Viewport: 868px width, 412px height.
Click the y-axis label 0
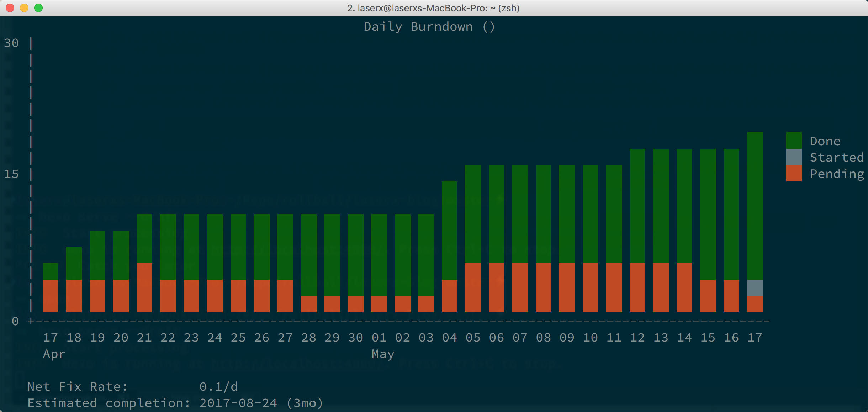pyautogui.click(x=15, y=321)
